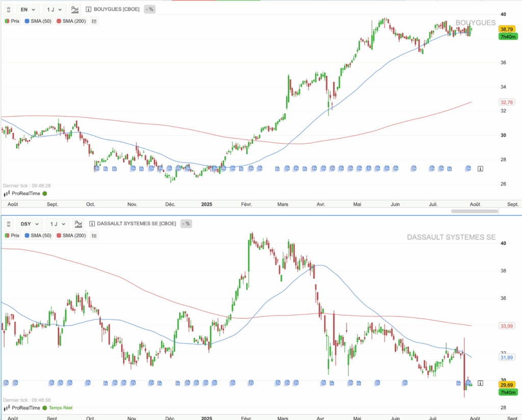
Task: Click info icon beside DASSAULT SYSTEMES SE title
Action: [92, 223]
